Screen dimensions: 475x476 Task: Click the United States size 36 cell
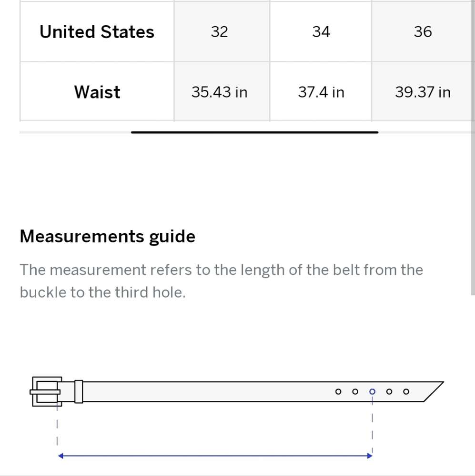[423, 31]
